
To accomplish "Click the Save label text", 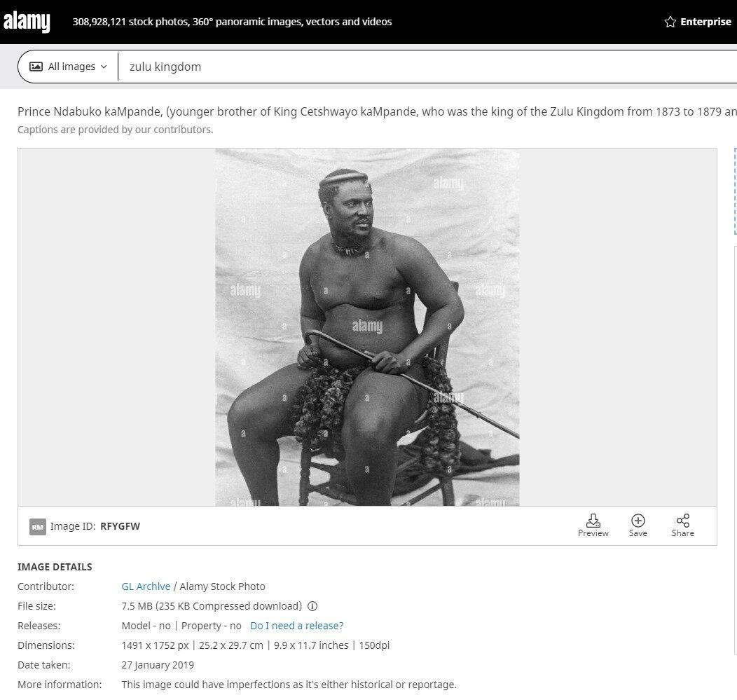I will pyautogui.click(x=638, y=533).
